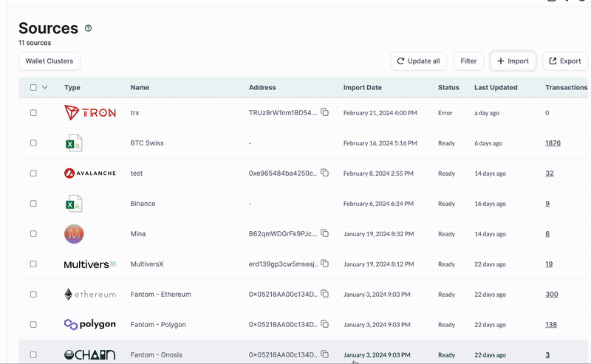Open the 3 transactions link for Gnosis
The width and height of the screenshot is (591, 364).
547,354
